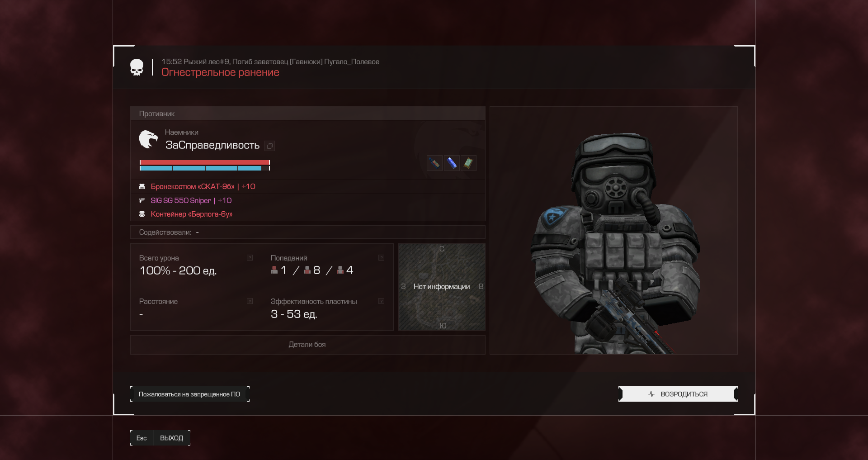The width and height of the screenshot is (868, 460).
Task: Click the red enemy health bar
Action: point(204,162)
